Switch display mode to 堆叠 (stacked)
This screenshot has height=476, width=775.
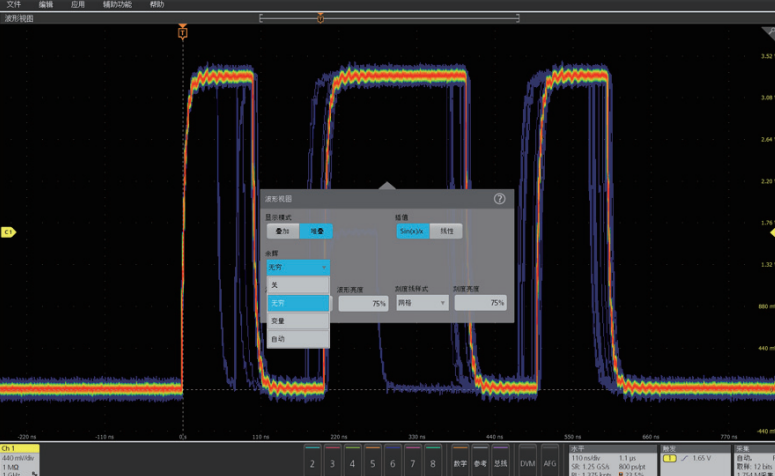(x=315, y=231)
